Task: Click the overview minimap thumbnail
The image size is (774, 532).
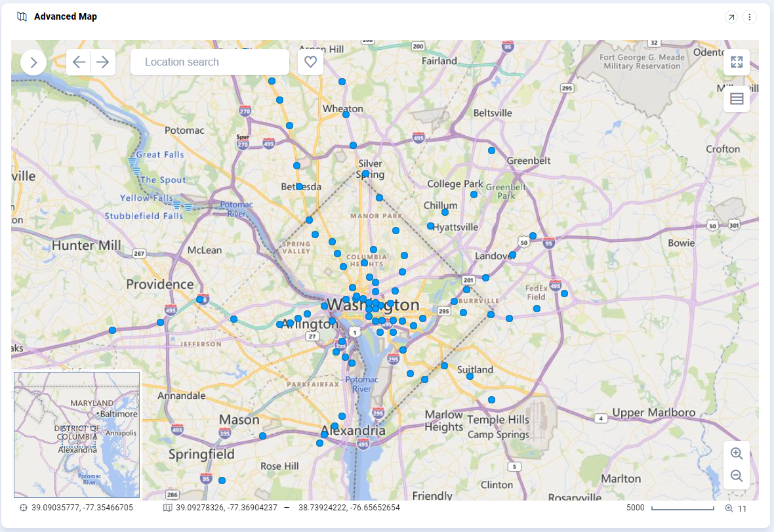Action: point(77,435)
